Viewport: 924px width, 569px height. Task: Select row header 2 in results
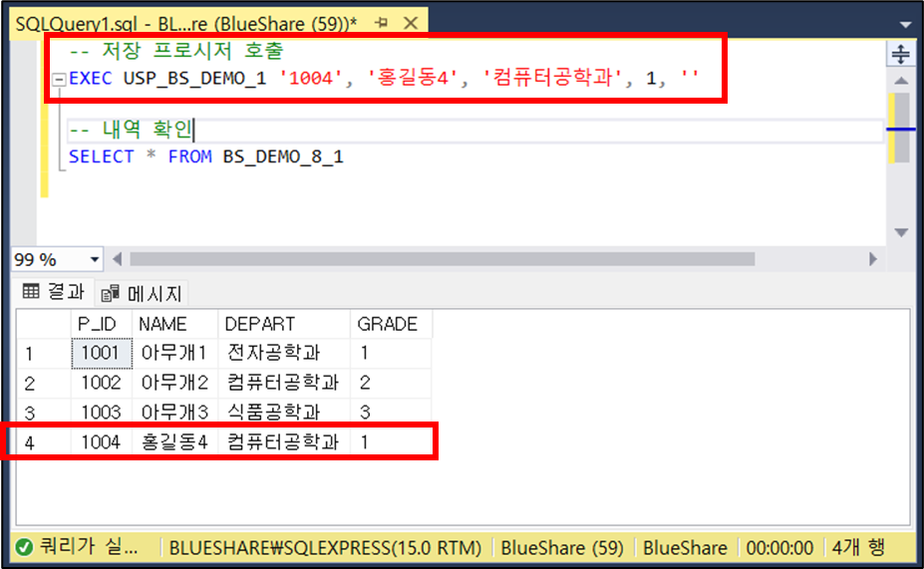(x=44, y=384)
